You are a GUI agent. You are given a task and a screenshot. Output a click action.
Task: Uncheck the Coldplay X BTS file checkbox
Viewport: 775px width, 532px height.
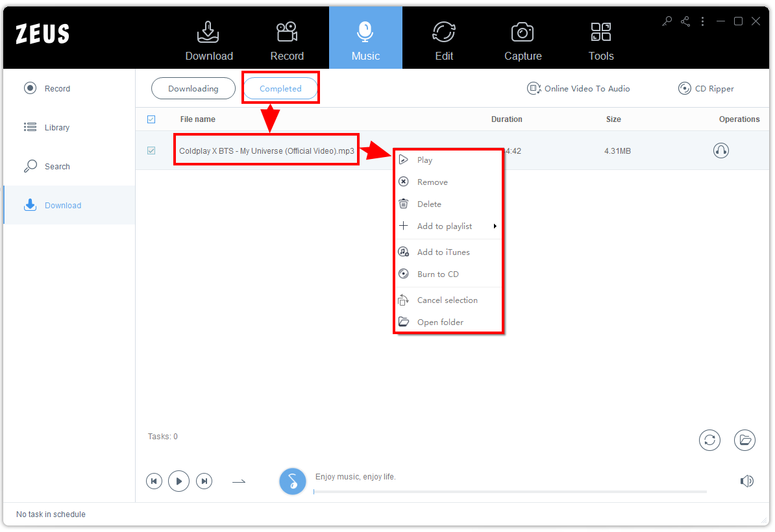pyautogui.click(x=151, y=151)
